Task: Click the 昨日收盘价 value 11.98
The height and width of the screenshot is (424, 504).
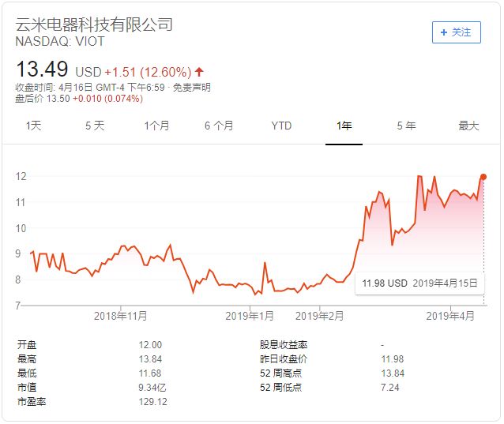Action: [x=393, y=359]
